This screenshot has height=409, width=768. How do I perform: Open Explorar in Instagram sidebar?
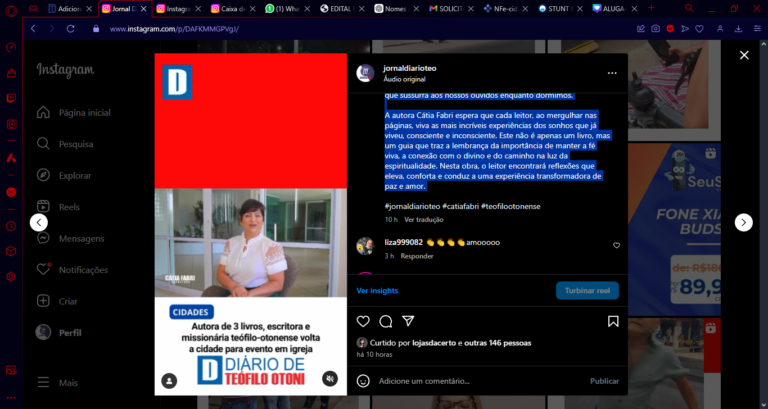coord(64,175)
